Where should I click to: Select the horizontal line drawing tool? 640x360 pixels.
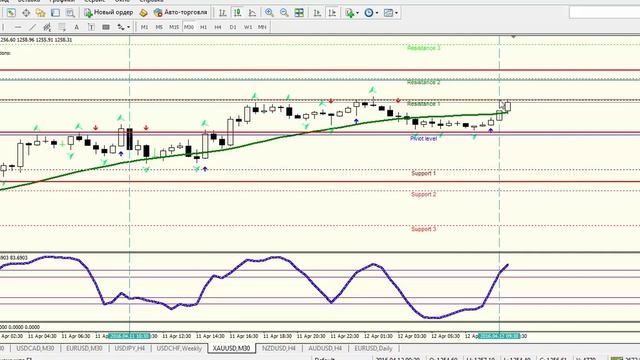[18, 27]
